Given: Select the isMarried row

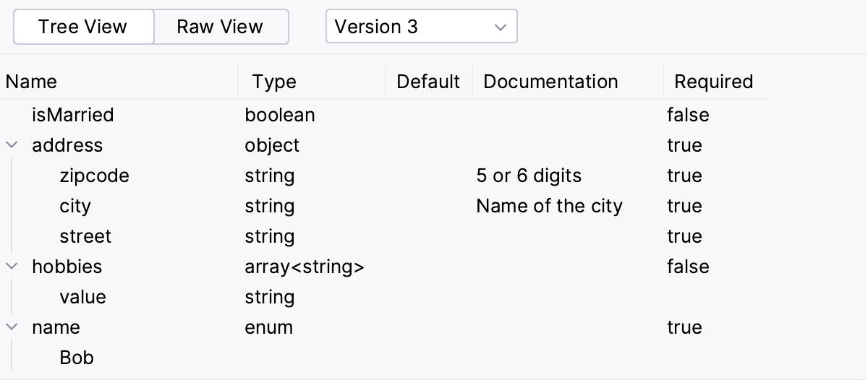Looking at the screenshot, I should coord(72,115).
